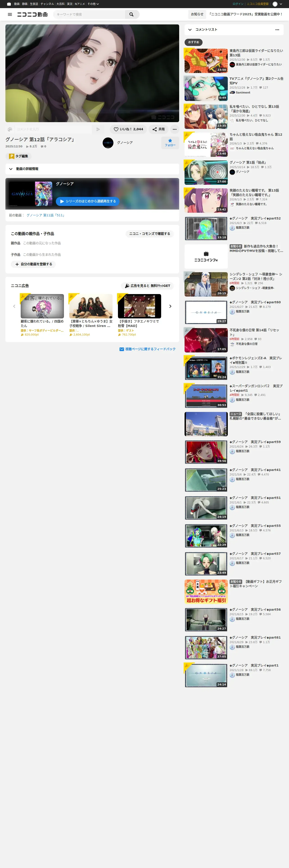The height and width of the screenshot is (868, 289).
Task: Open チャンネル in top navigation
Action: coord(47,4)
